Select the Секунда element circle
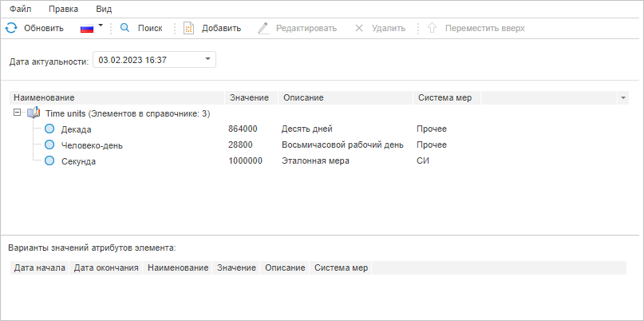The height and width of the screenshot is (321, 644). coord(49,160)
